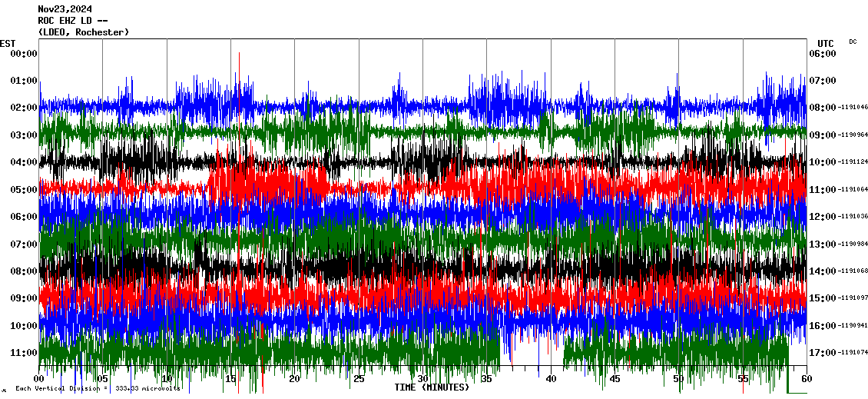The width and height of the screenshot is (868, 399).
Task: Click the (LDEO, Rochester) network label
Action: tap(83, 32)
